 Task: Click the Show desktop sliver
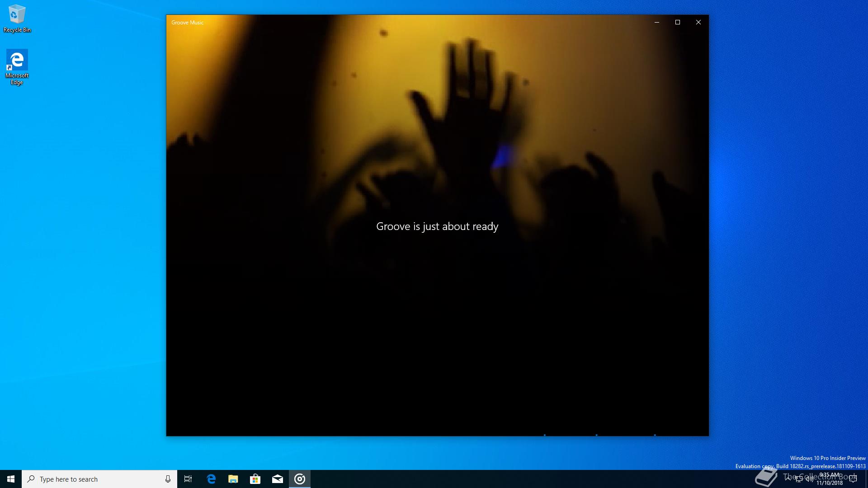(866, 479)
